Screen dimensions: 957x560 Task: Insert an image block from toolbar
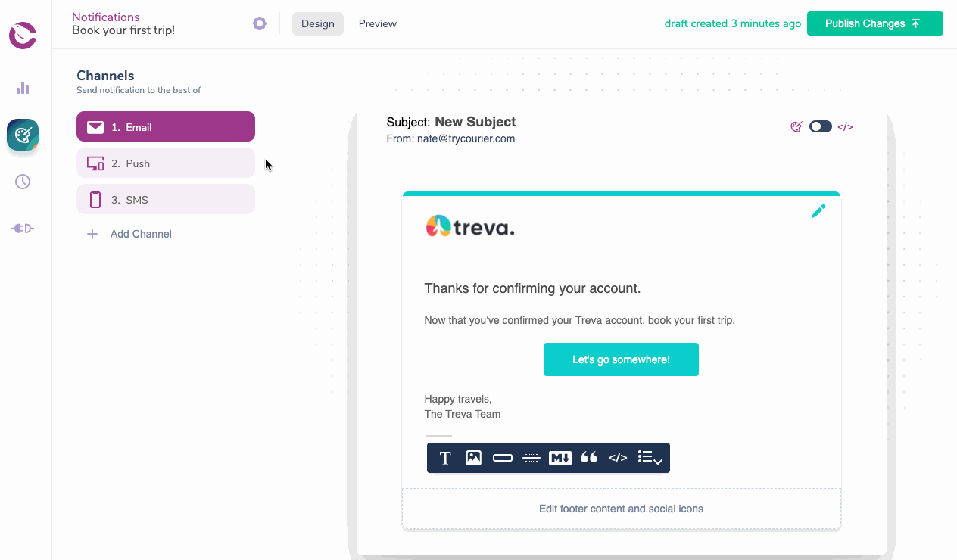pos(474,458)
